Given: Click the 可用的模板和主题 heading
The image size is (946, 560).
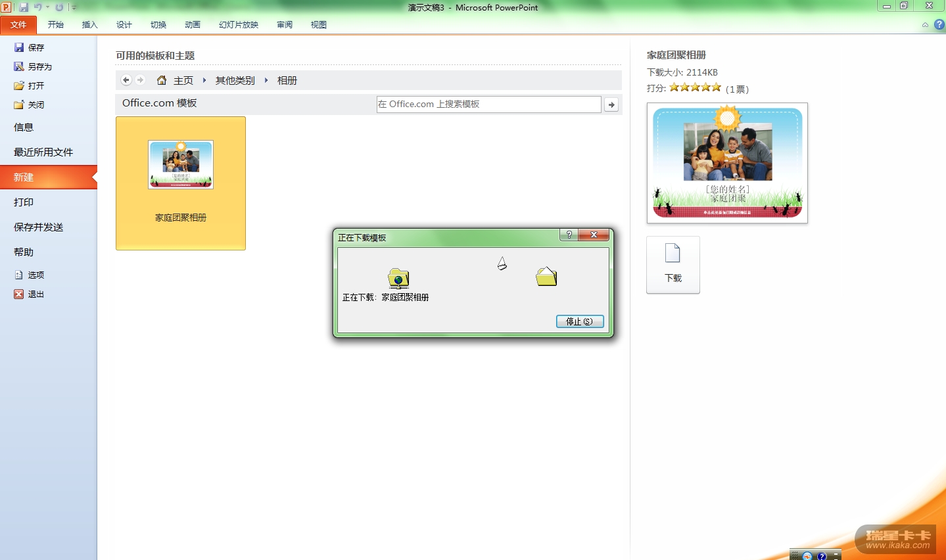Looking at the screenshot, I should [x=155, y=56].
